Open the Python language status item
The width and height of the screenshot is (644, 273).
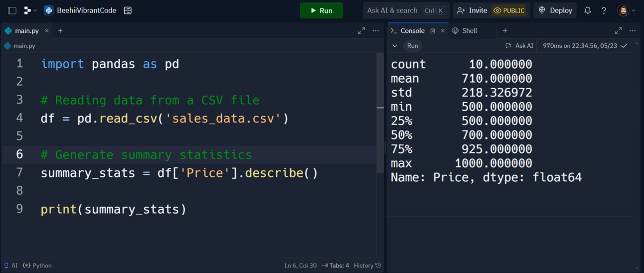pos(37,266)
